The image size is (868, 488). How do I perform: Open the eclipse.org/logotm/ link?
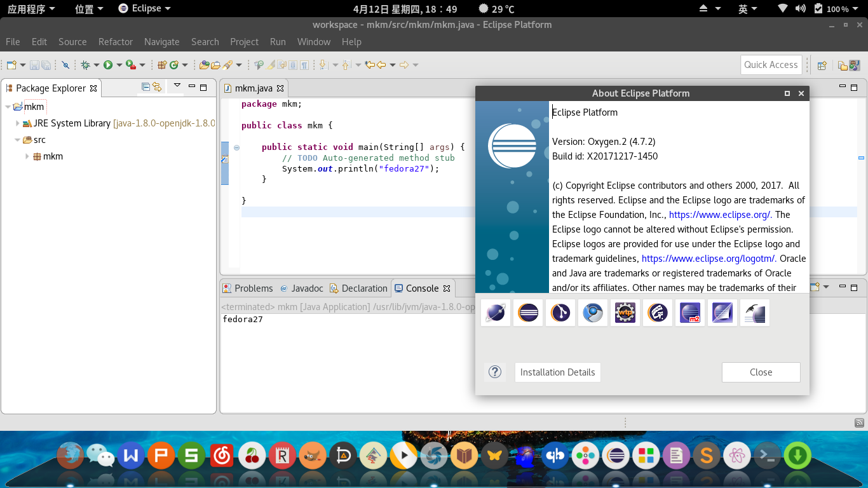coord(709,259)
